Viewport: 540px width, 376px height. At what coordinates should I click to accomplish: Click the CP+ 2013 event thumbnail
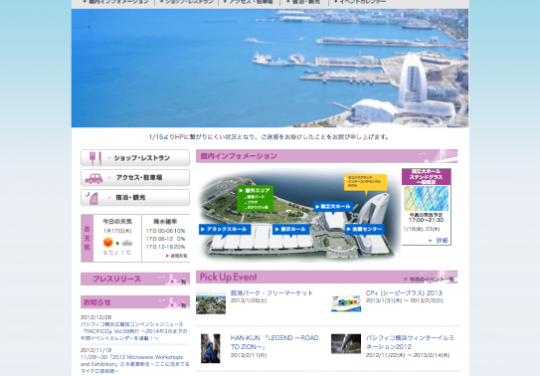coord(346,303)
